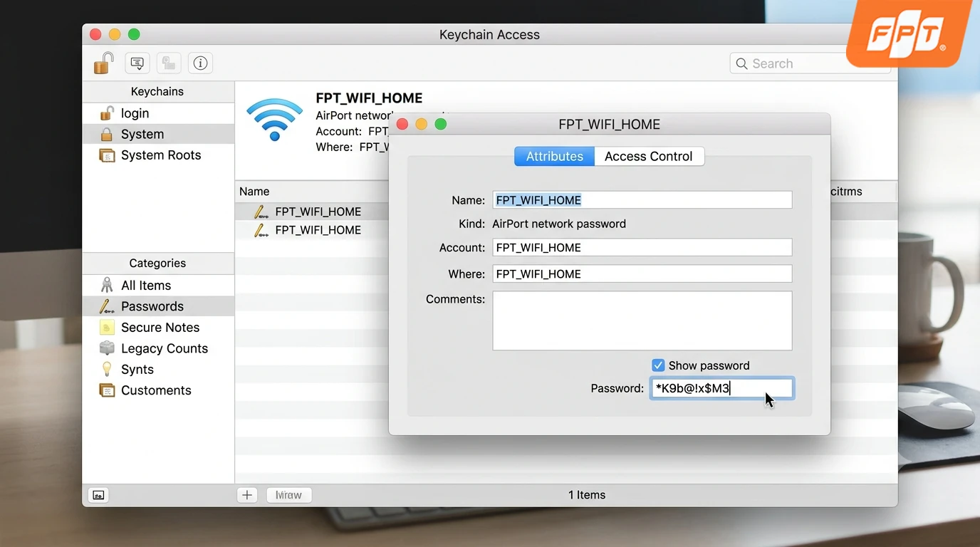Screen dimensions: 980x547
Task: Open the System Roots keychain
Action: tap(158, 155)
